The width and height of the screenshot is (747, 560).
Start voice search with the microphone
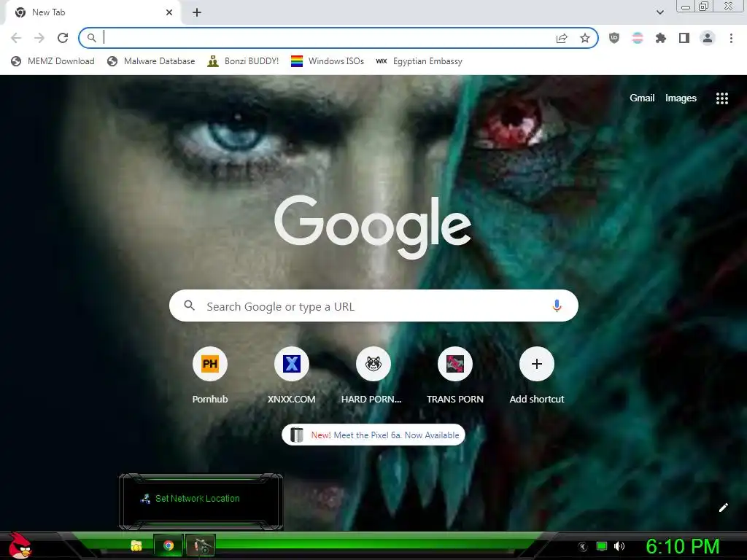[557, 306]
